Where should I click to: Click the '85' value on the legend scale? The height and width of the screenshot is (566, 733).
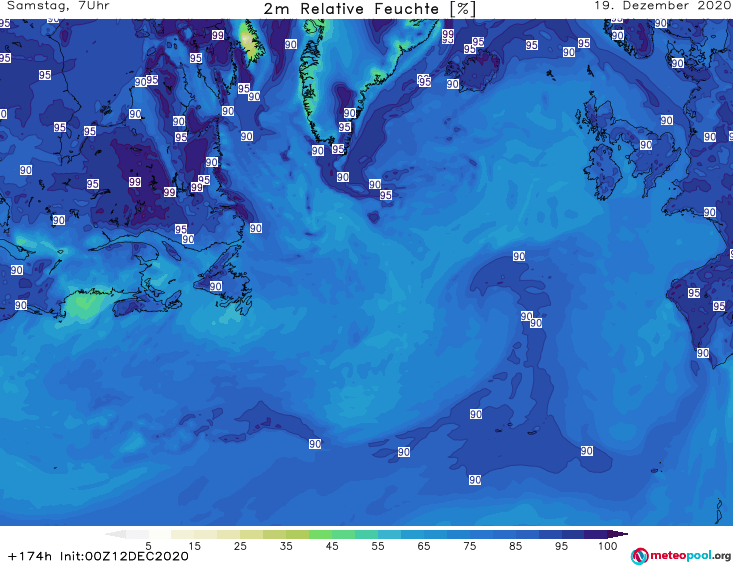(x=515, y=546)
